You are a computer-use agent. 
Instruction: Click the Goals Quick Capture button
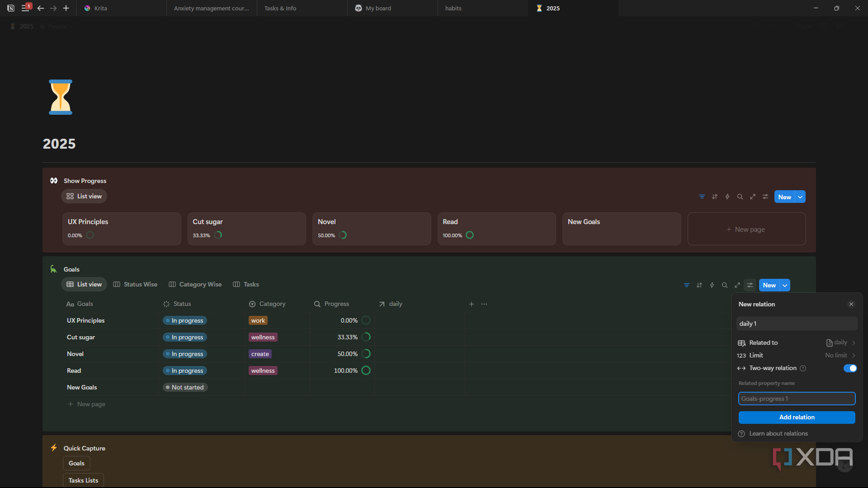pos(76,463)
